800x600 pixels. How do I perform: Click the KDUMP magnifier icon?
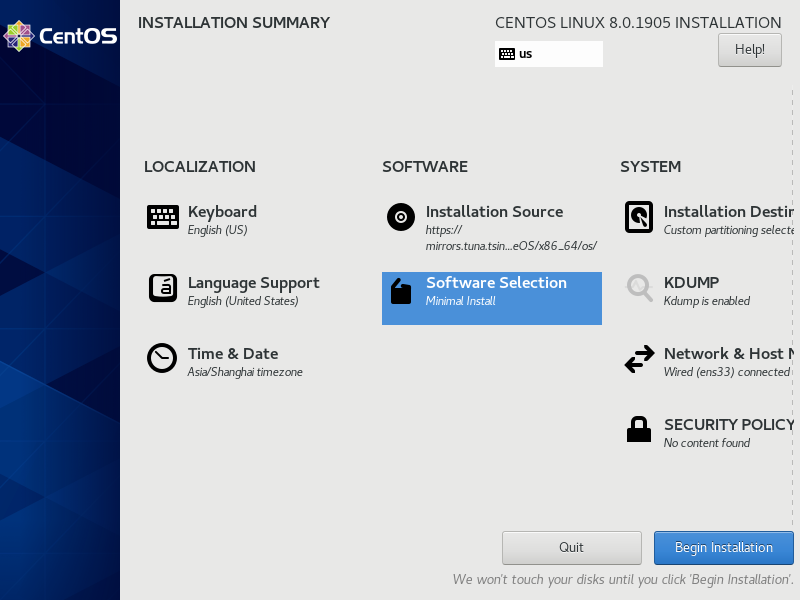click(x=640, y=288)
